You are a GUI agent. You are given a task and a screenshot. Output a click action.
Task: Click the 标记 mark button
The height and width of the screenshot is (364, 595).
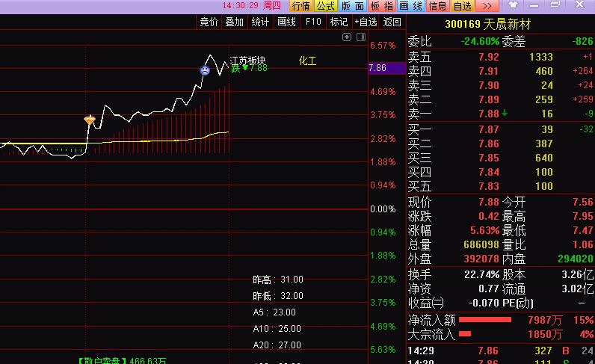(339, 22)
